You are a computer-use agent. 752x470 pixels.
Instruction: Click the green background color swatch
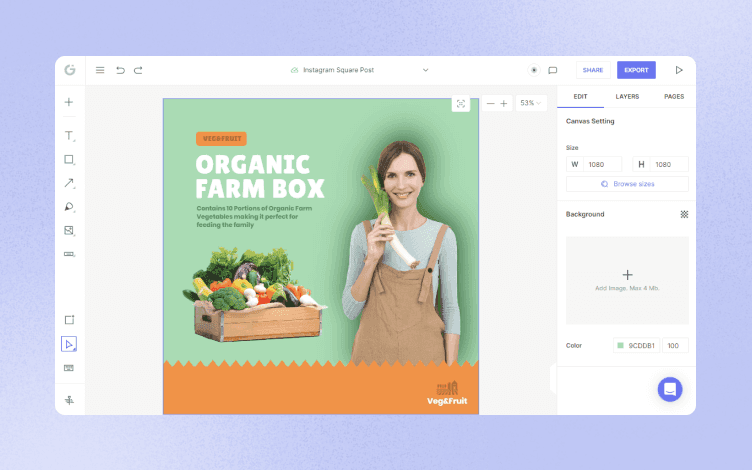click(620, 346)
